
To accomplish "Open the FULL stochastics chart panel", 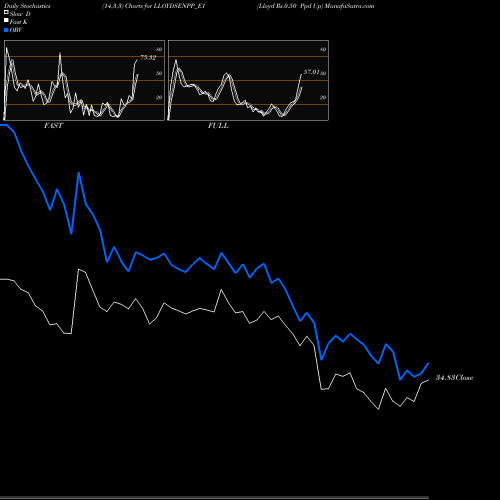I will click(x=248, y=80).
